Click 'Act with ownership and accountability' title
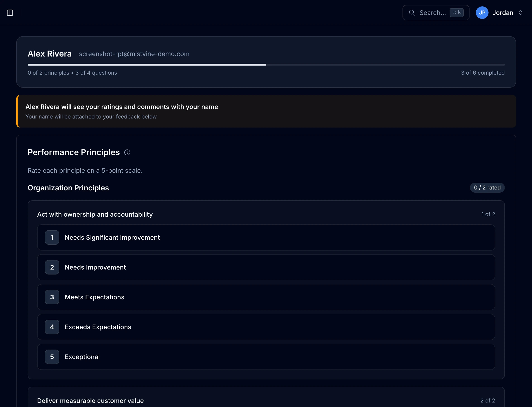This screenshot has height=407, width=532. pyautogui.click(x=95, y=214)
